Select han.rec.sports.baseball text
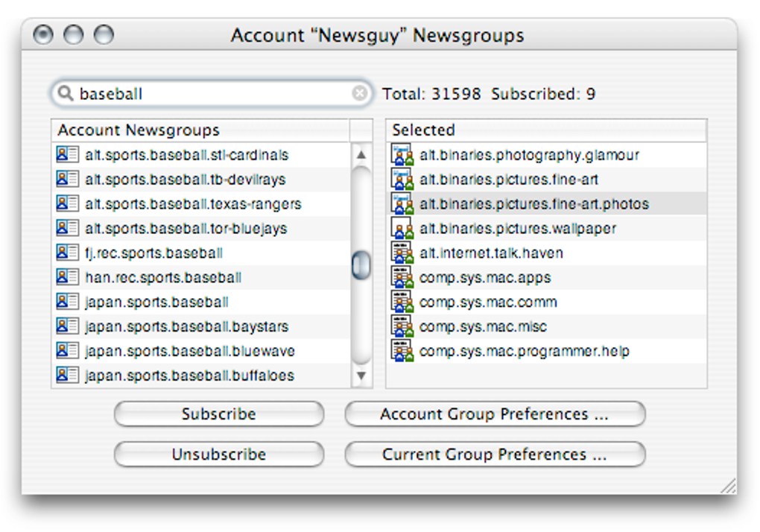 (x=163, y=278)
